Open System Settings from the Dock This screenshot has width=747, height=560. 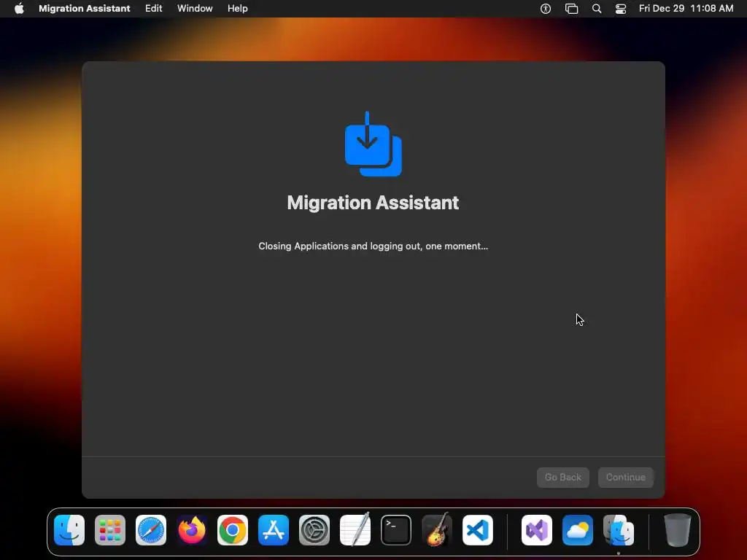(314, 530)
